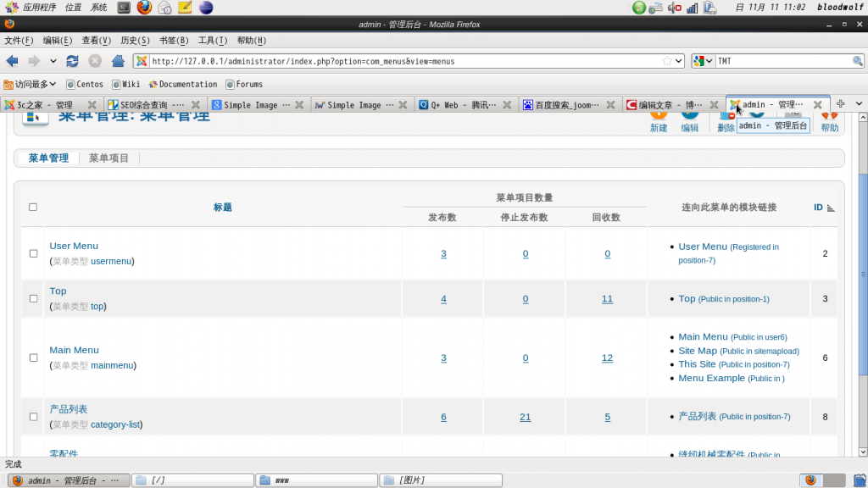Open the 查看(V) menu

(x=97, y=41)
